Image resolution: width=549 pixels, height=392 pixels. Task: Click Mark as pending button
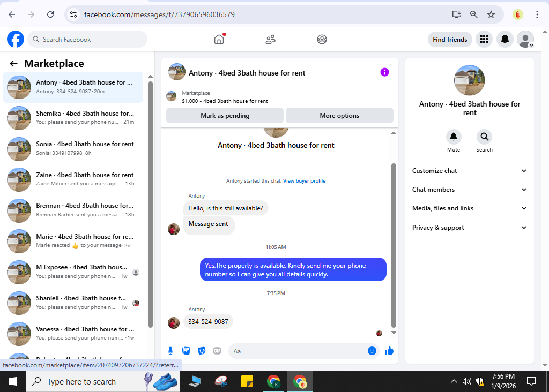225,115
